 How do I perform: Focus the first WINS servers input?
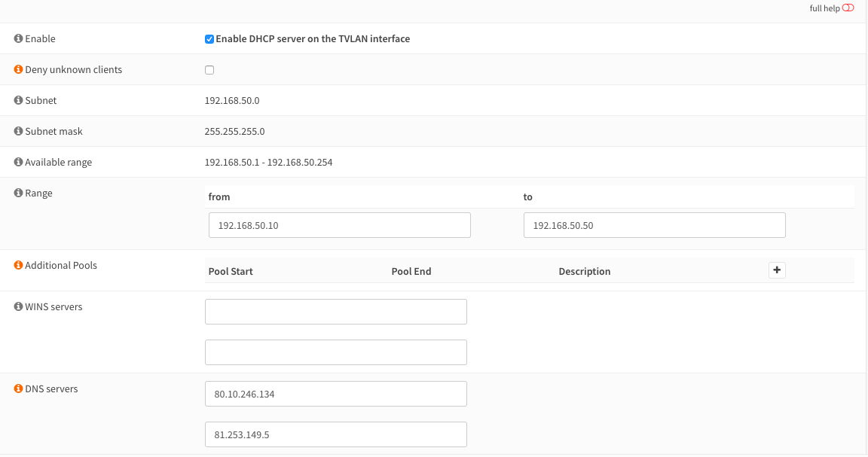click(x=335, y=312)
